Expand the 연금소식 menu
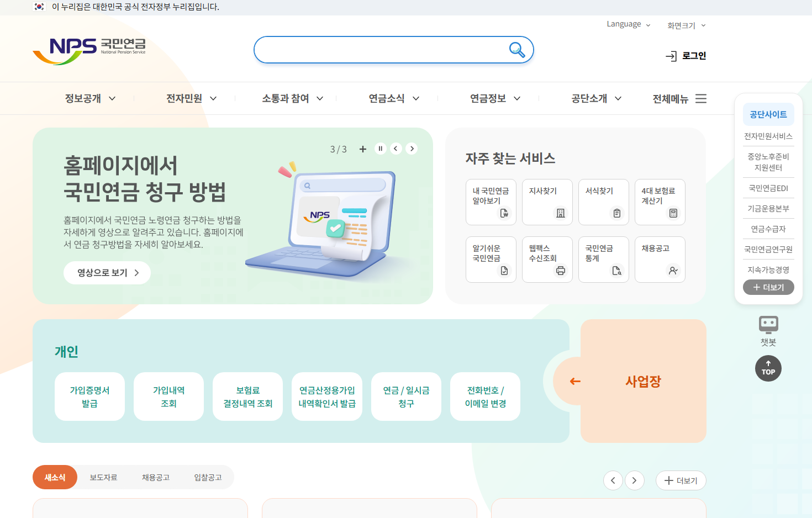812x518 pixels. (x=394, y=98)
